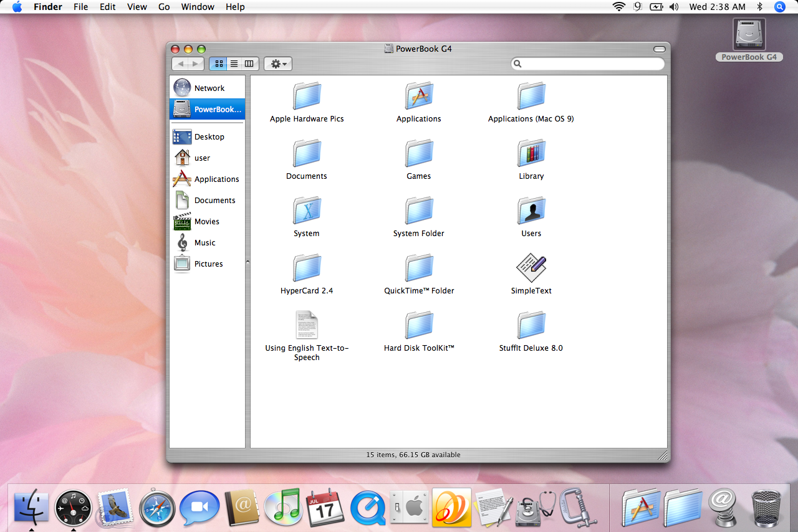798x532 pixels.
Task: Open the Apple menu
Action: 17,7
